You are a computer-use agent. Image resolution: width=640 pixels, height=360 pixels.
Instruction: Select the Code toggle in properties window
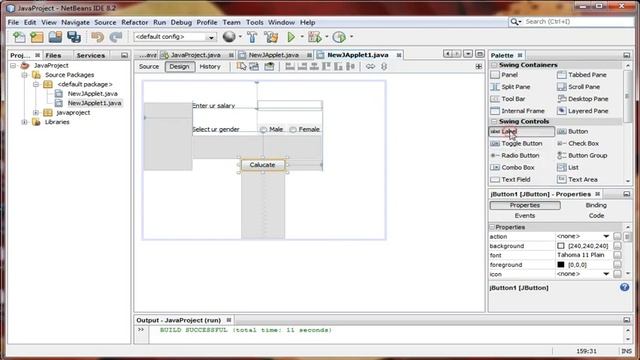[x=596, y=216]
